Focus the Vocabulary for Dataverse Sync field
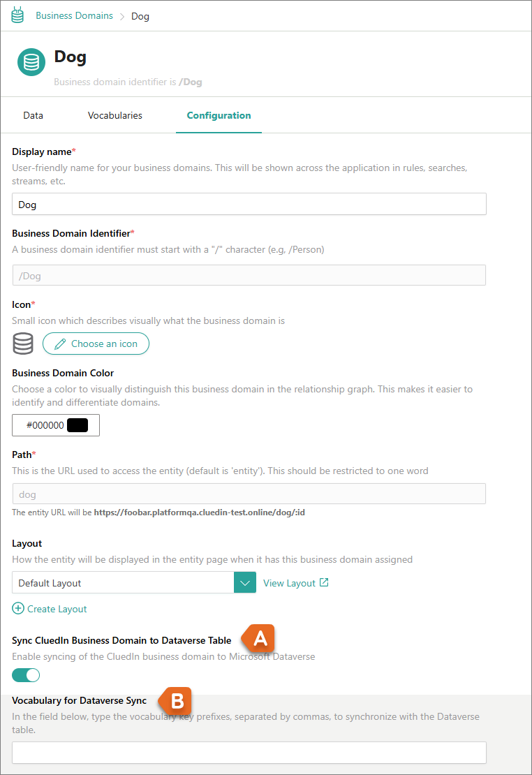Viewport: 532px width, 775px height. [x=249, y=753]
